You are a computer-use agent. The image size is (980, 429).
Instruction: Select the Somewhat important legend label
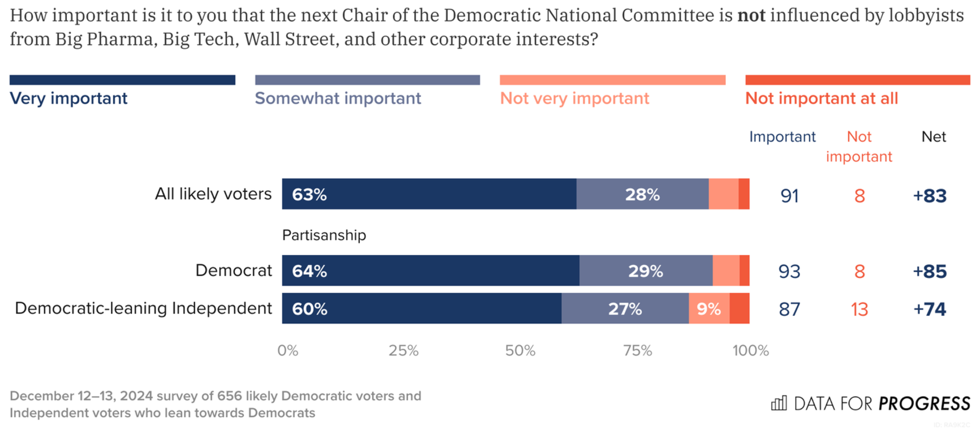tap(338, 98)
